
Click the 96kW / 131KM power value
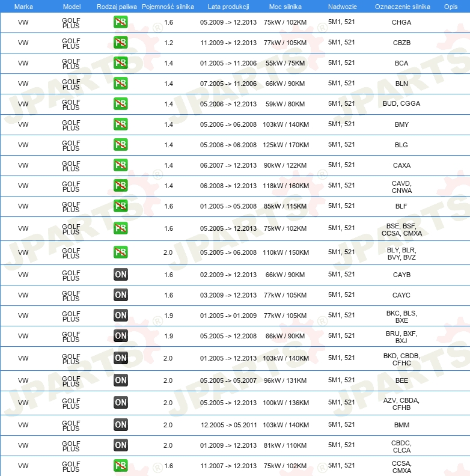tap(285, 380)
